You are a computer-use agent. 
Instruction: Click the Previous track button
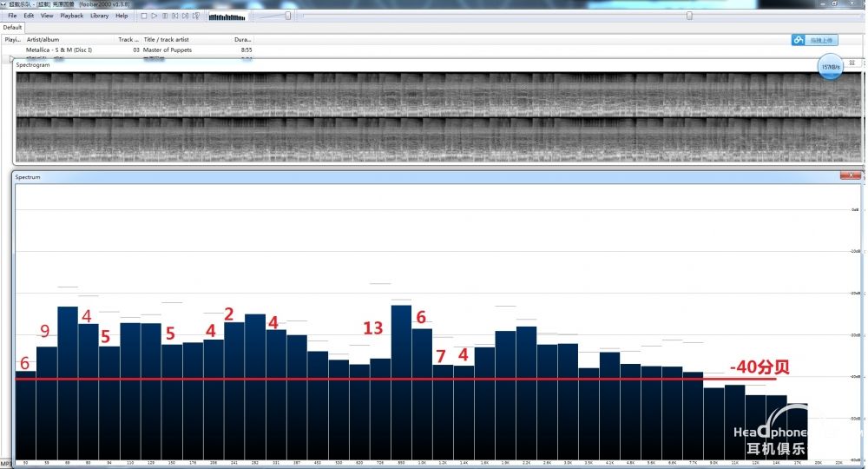(x=175, y=16)
